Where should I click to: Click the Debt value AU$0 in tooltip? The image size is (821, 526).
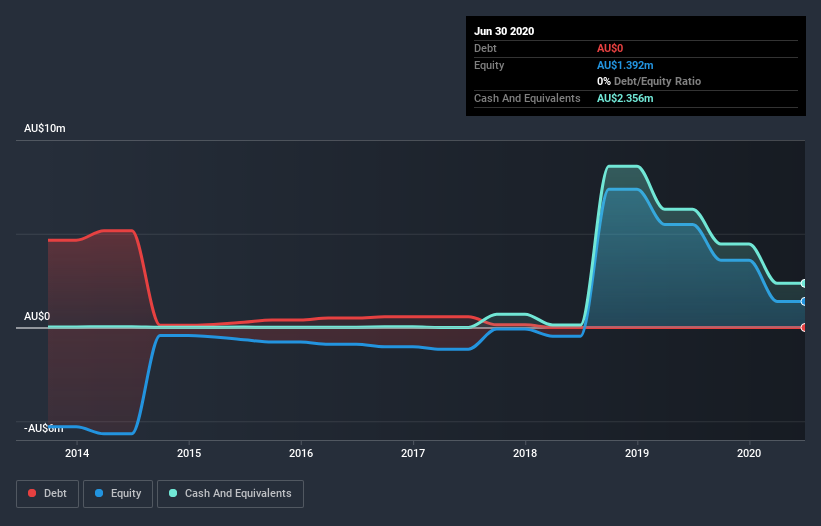coord(610,48)
